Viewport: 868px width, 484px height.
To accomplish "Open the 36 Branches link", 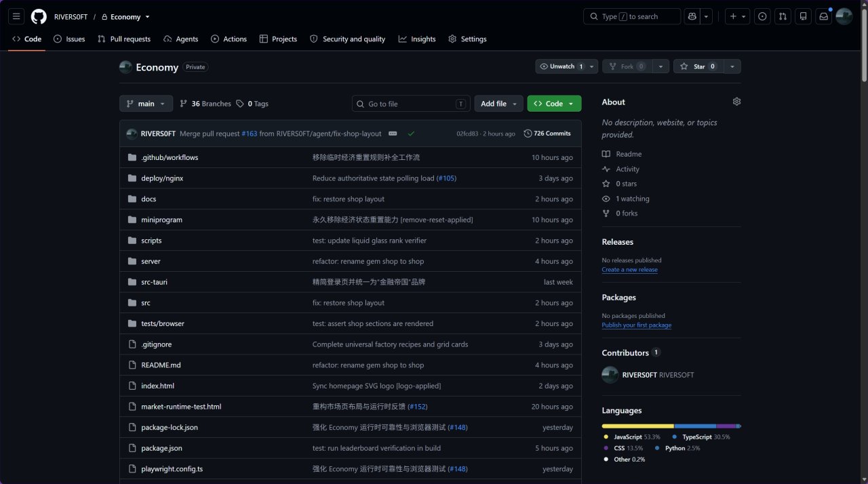I will 205,104.
